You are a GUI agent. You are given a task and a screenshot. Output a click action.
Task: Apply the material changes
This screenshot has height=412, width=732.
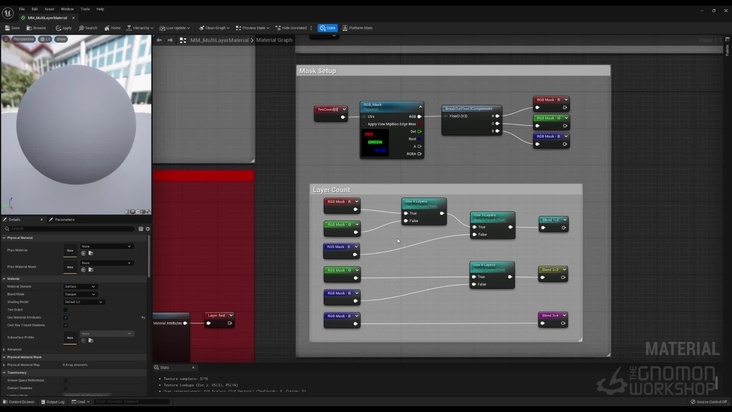(63, 28)
